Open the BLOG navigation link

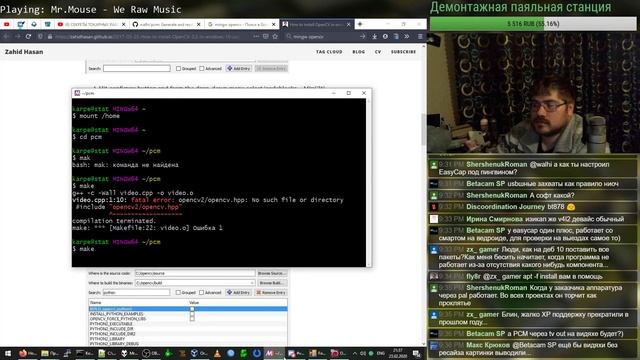click(358, 52)
